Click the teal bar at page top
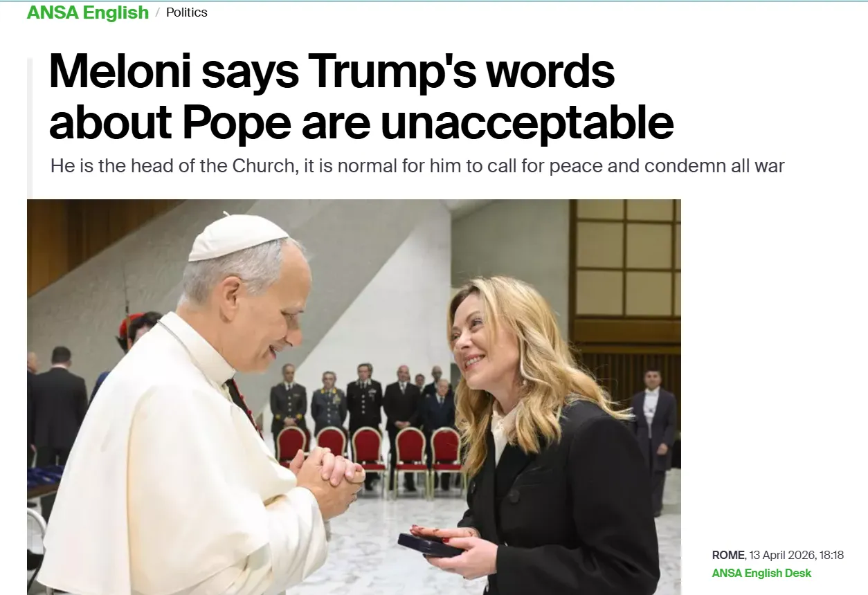 (434, 1)
